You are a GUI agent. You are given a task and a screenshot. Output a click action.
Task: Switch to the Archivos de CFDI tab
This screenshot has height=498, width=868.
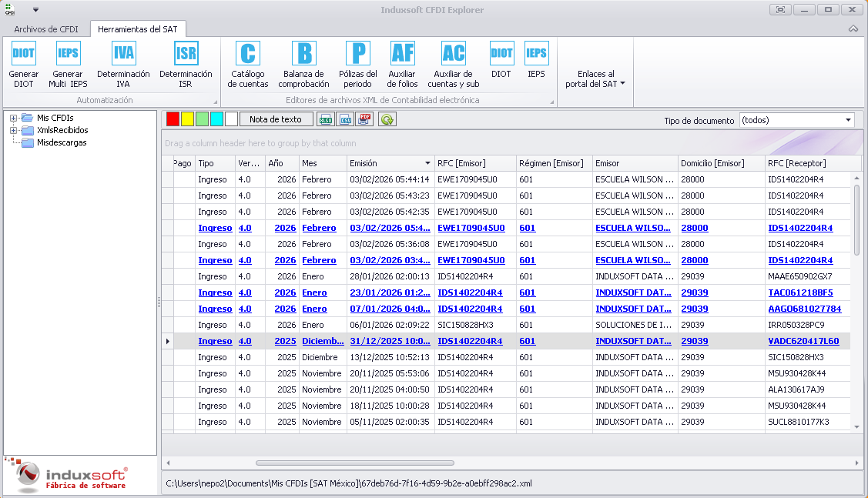pos(46,29)
